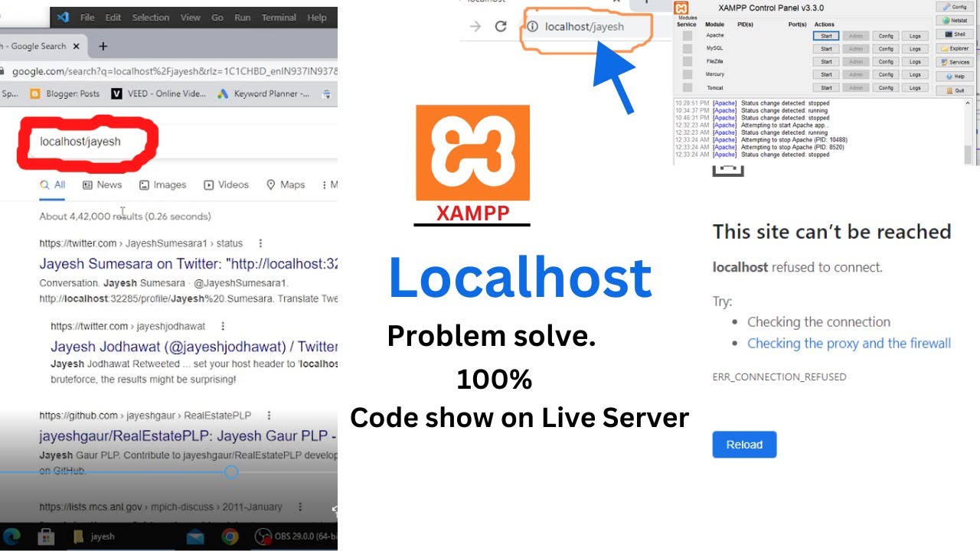Switch to the Maps search tab
The image size is (980, 551).
click(286, 184)
